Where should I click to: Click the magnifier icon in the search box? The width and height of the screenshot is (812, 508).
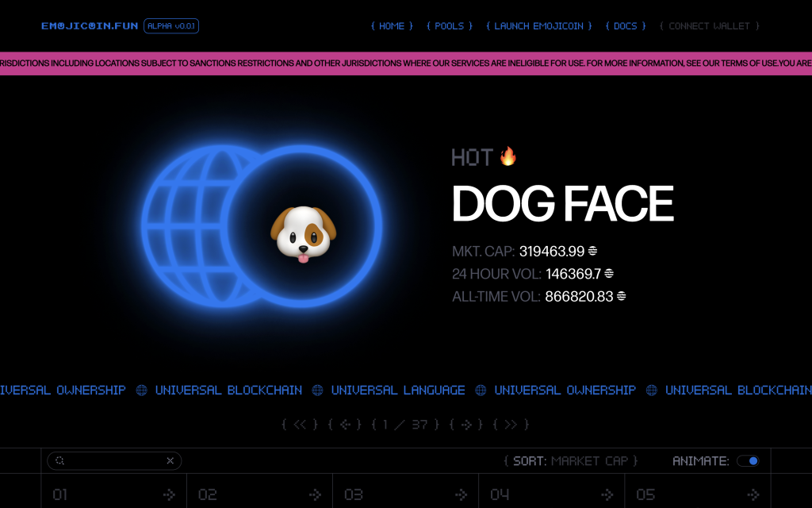pos(59,460)
